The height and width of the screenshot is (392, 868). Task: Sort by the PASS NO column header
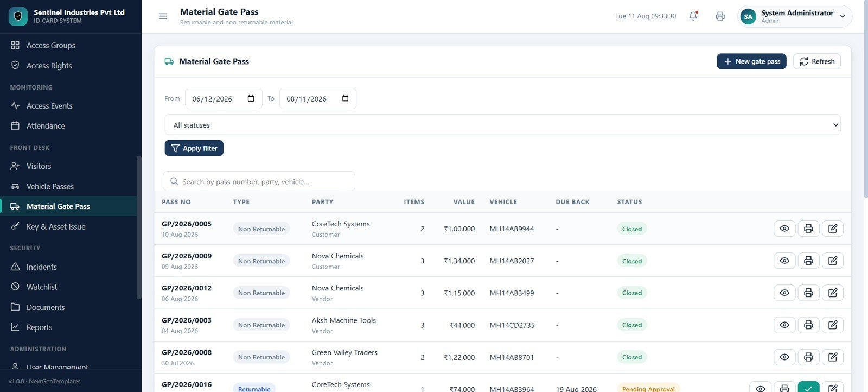tap(176, 202)
